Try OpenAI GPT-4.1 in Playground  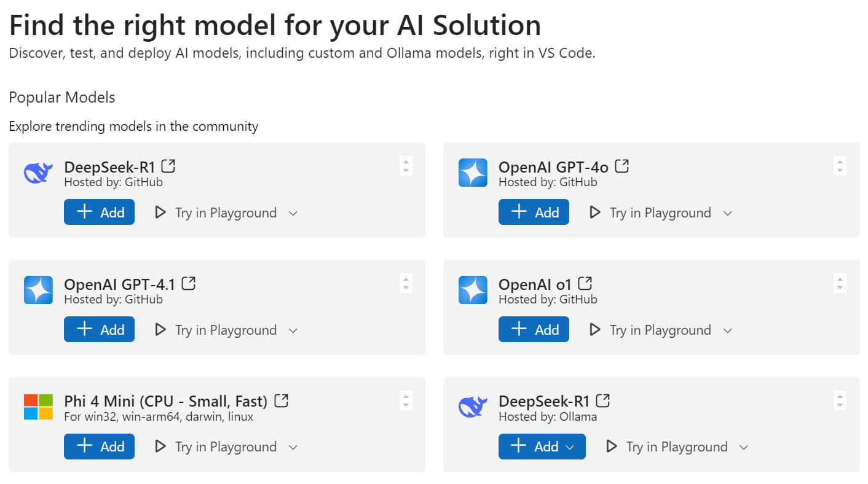[216, 330]
